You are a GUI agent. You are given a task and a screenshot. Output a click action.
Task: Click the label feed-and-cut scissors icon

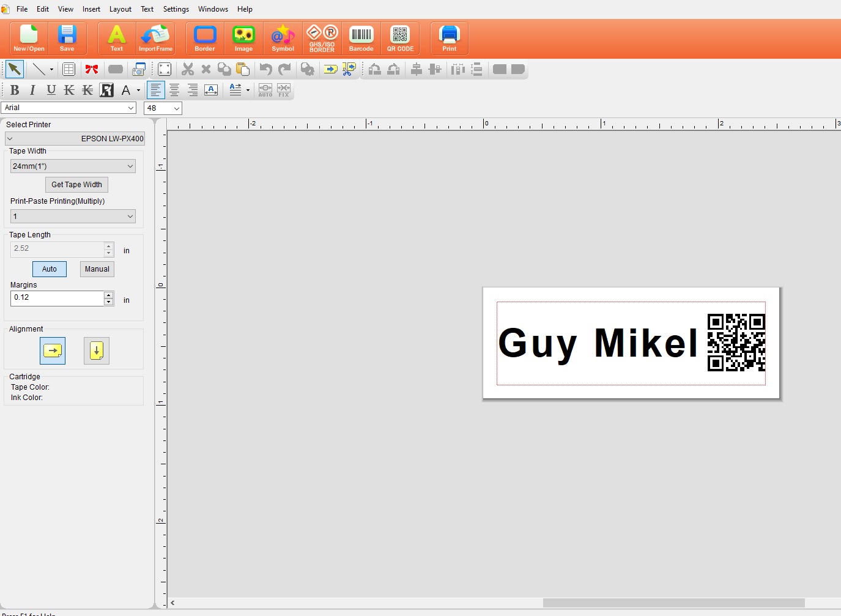coord(349,70)
